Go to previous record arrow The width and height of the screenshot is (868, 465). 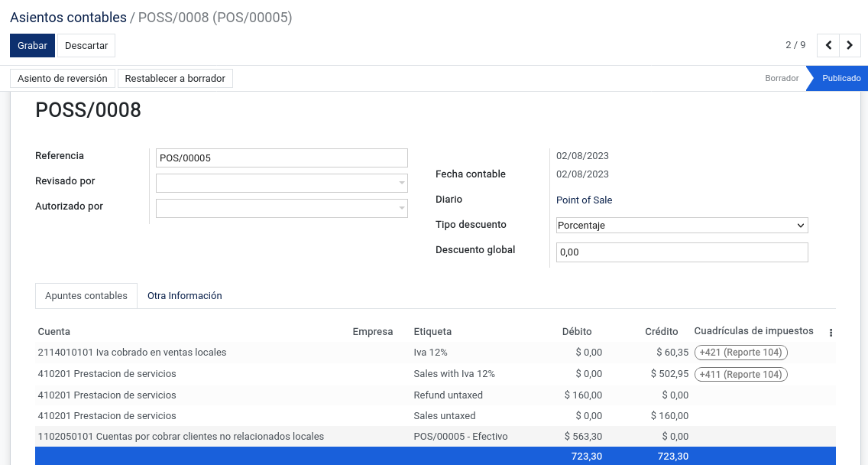(x=828, y=45)
